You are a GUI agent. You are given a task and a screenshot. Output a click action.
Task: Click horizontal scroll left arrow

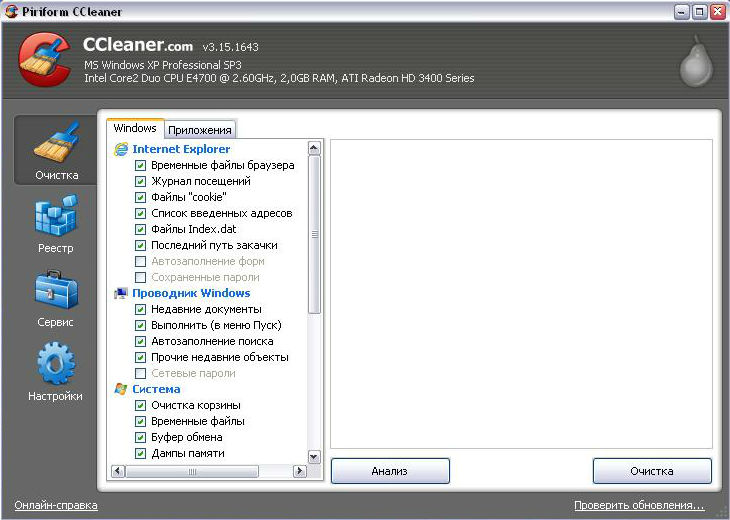[118, 471]
